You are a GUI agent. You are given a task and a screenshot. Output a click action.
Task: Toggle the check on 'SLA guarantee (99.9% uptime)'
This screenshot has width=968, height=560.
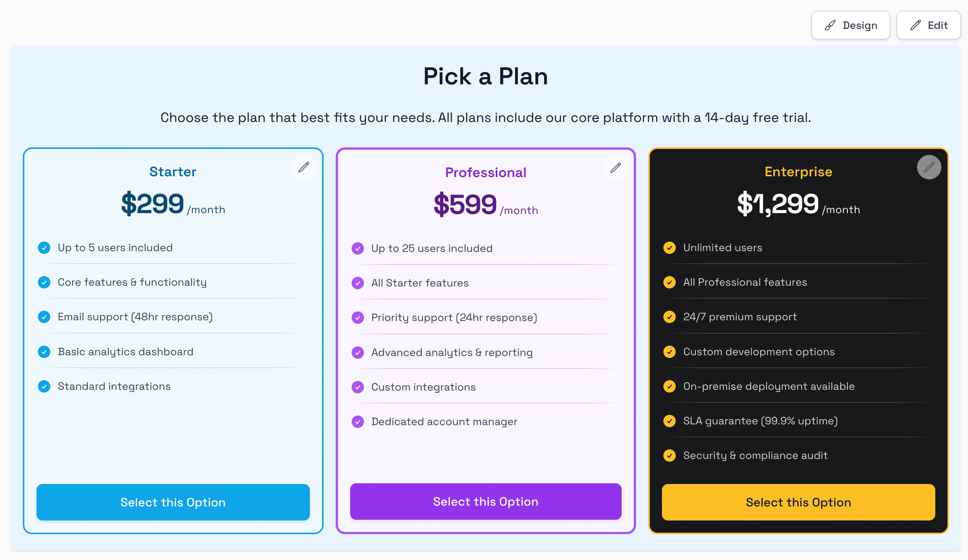(670, 421)
